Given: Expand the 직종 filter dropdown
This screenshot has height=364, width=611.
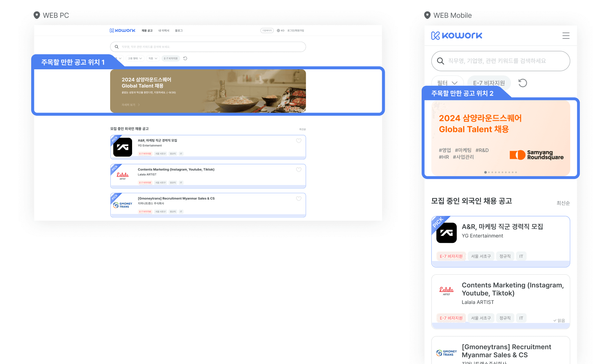Looking at the screenshot, I should click(153, 58).
